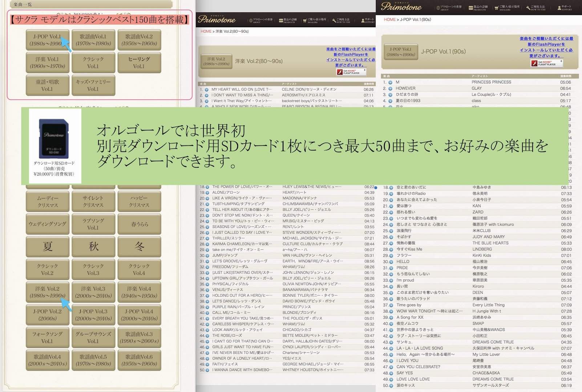Play sample icon beside LIKE A VIRGIN

[x=207, y=199]
